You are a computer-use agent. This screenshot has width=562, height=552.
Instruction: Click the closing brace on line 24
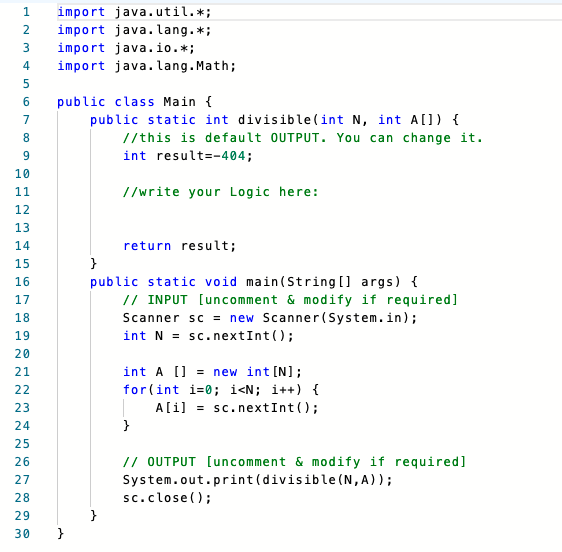[x=126, y=426]
